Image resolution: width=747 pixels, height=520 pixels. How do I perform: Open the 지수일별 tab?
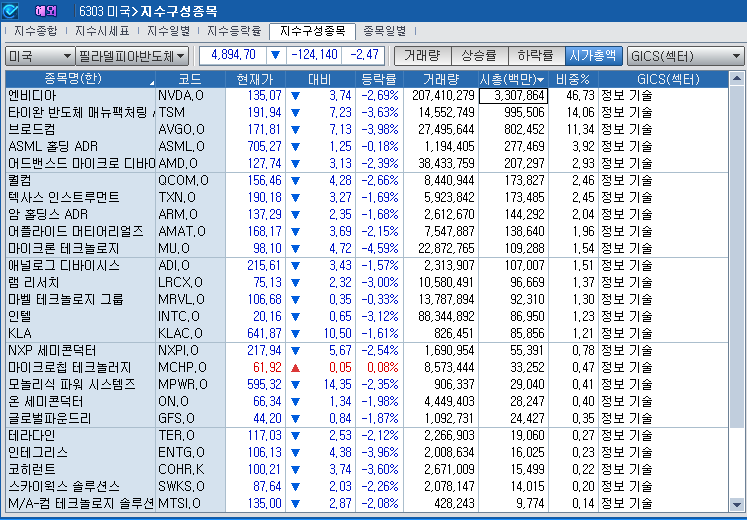[168, 31]
